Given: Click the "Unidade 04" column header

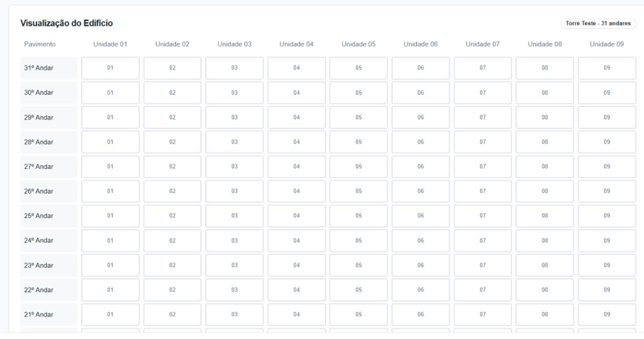Looking at the screenshot, I should click(296, 44).
